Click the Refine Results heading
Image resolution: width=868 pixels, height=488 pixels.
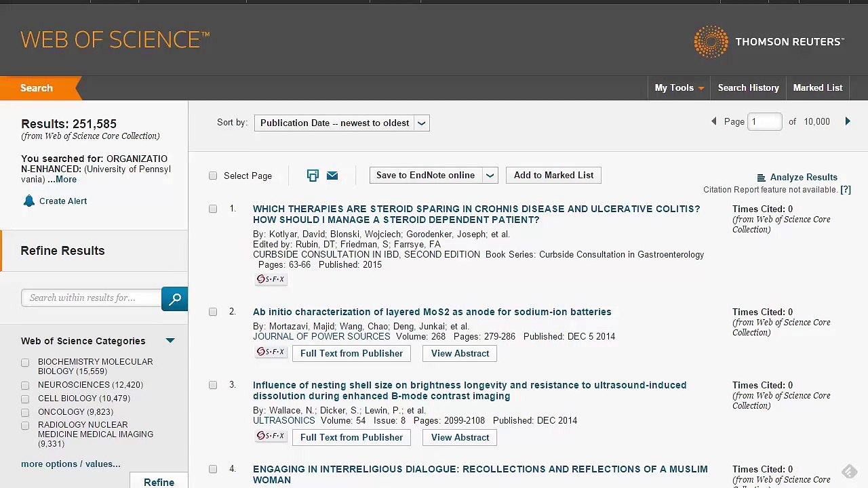click(x=62, y=251)
